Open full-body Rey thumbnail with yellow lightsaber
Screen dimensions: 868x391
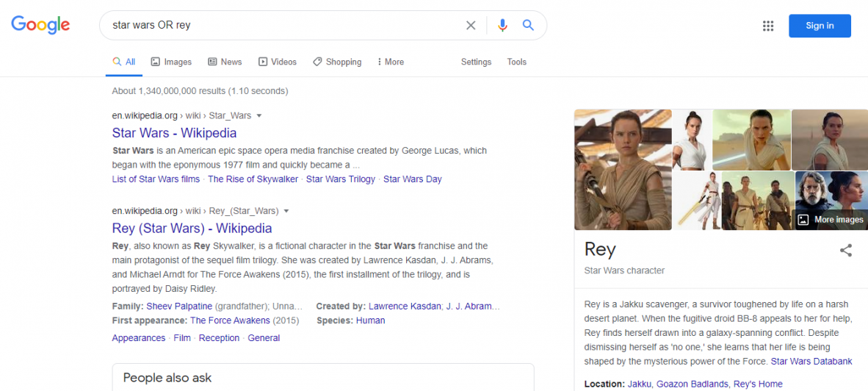pos(696,201)
